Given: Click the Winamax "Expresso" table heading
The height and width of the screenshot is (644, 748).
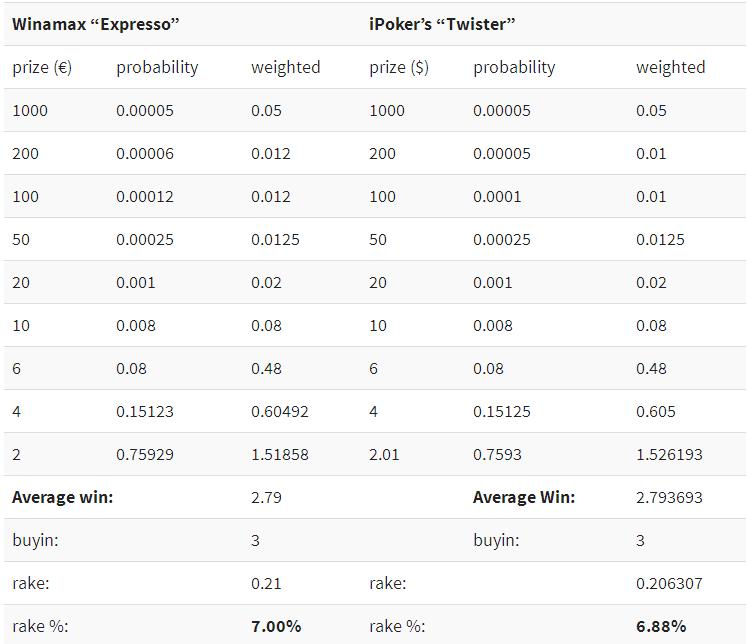Looking at the screenshot, I should tap(95, 24).
